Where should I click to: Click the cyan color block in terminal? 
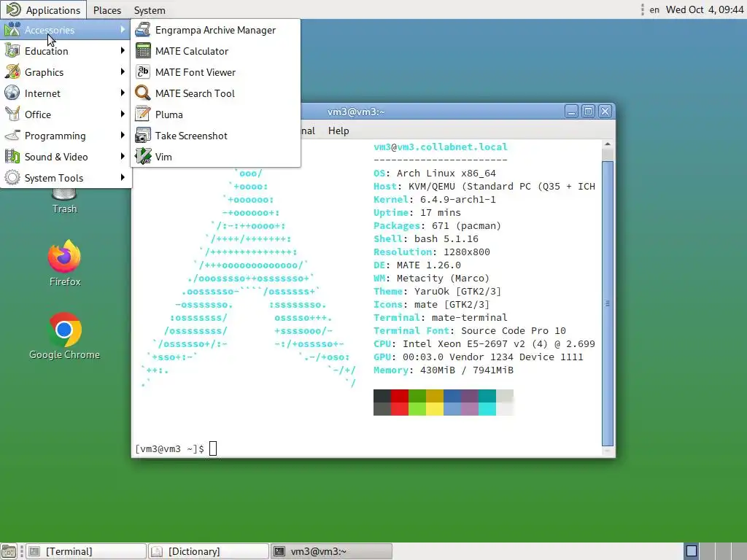click(487, 409)
